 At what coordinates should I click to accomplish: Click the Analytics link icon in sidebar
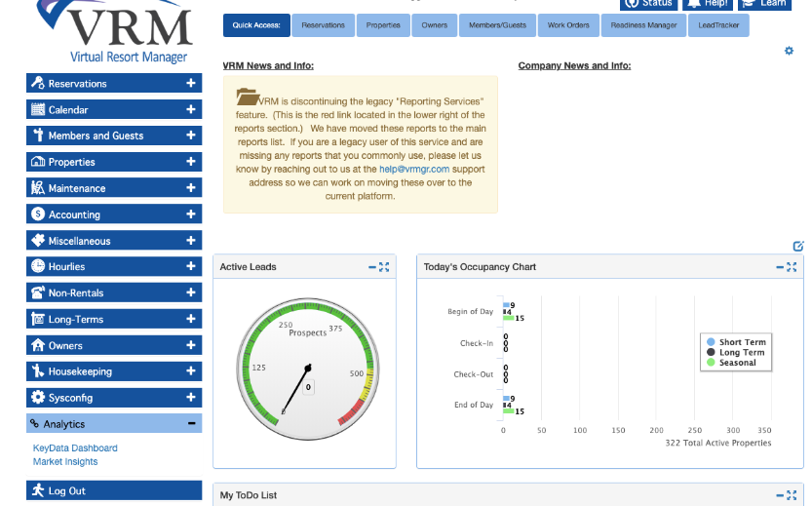coord(34,423)
